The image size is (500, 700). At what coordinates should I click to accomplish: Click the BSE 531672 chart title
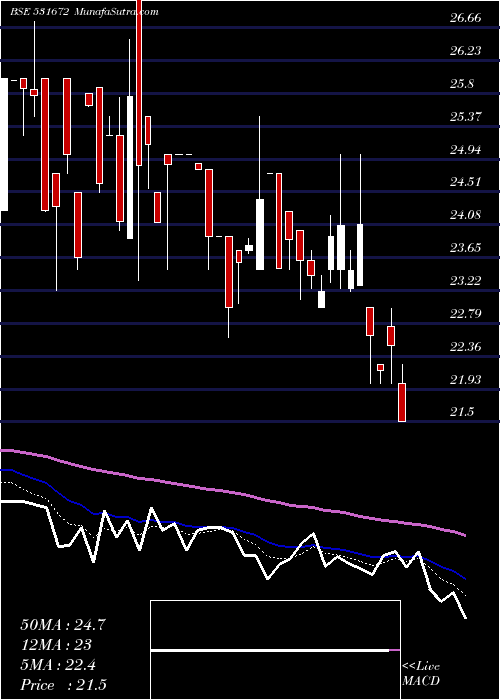pos(39,12)
